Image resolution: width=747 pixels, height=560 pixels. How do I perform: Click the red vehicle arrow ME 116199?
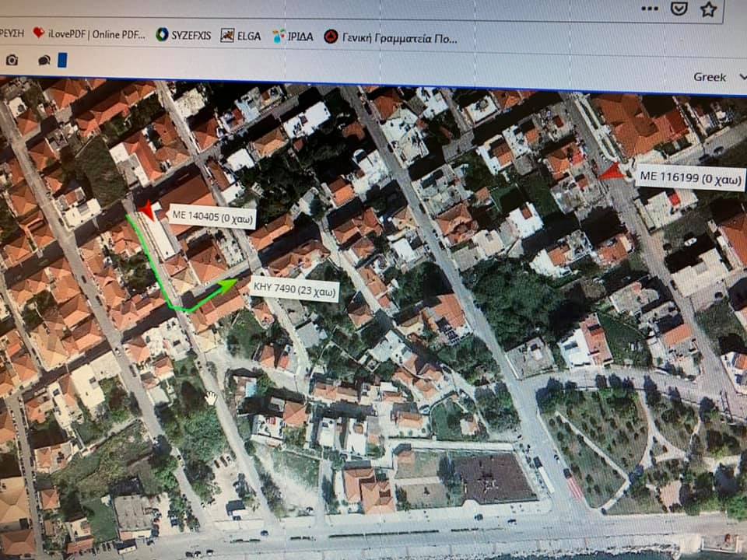coord(612,172)
